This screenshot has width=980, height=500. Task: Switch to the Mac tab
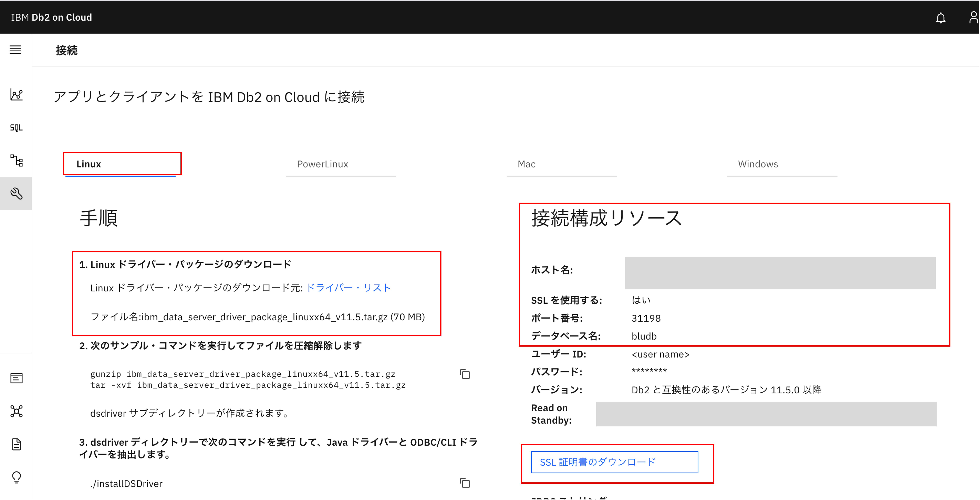527,164
